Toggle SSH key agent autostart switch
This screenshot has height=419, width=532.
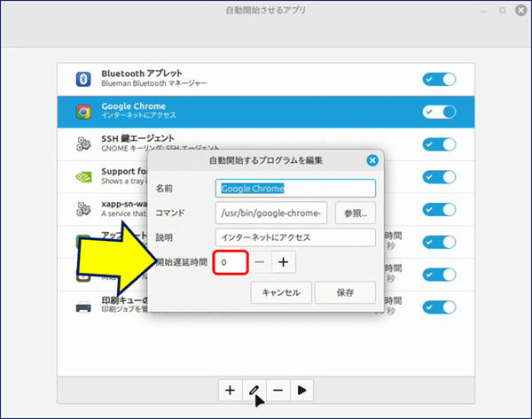(439, 144)
